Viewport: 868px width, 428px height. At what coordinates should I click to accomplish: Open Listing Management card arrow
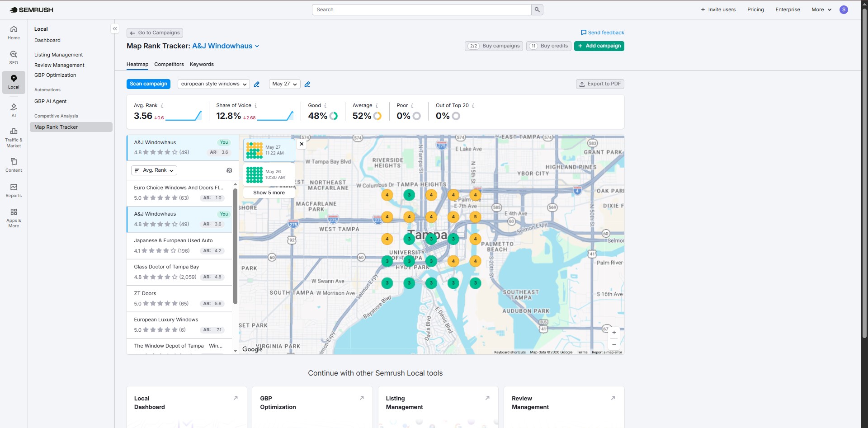487,398
